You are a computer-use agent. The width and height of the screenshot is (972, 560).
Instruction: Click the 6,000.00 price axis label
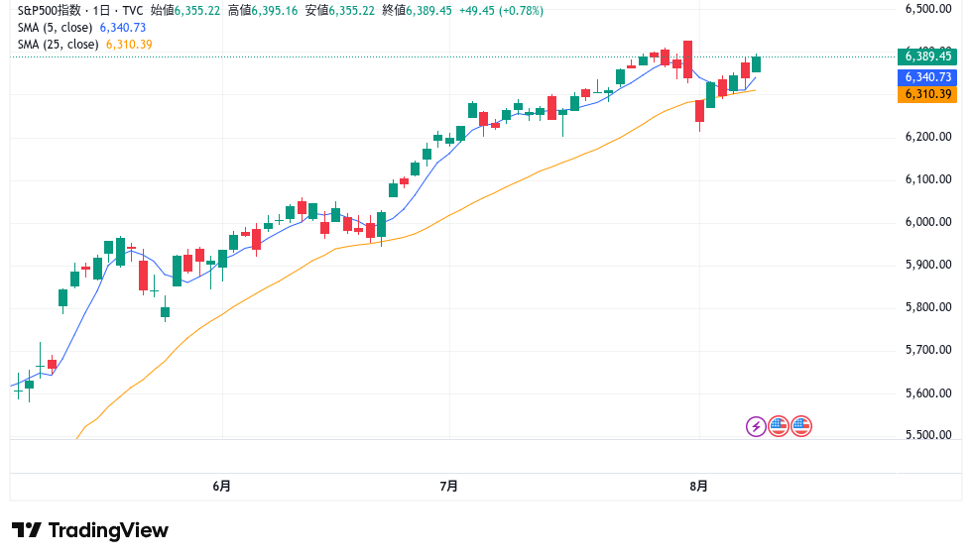[x=928, y=222]
